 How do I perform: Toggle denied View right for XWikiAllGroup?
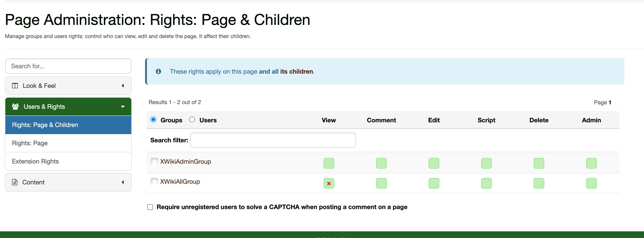[328, 183]
